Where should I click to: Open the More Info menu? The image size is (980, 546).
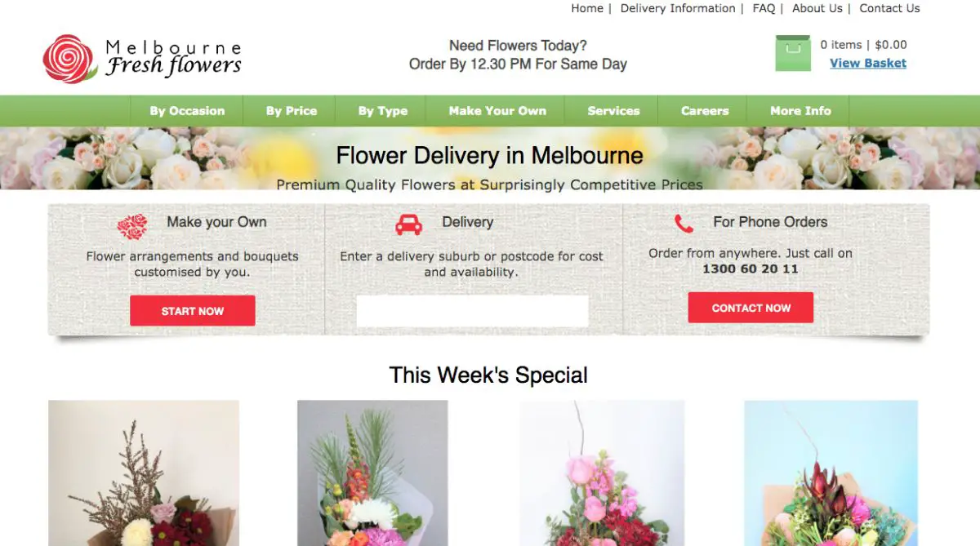pyautogui.click(x=800, y=111)
